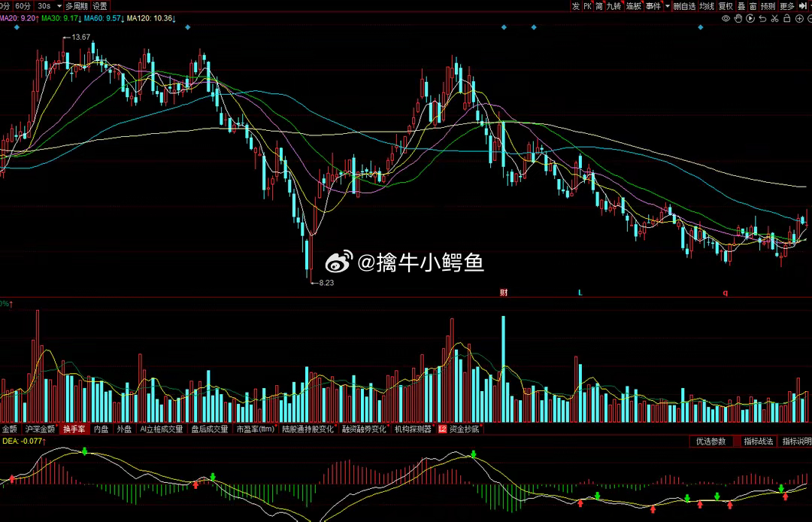The width and height of the screenshot is (812, 522).
Task: Open 盘后成交量 tab
Action: [209, 429]
